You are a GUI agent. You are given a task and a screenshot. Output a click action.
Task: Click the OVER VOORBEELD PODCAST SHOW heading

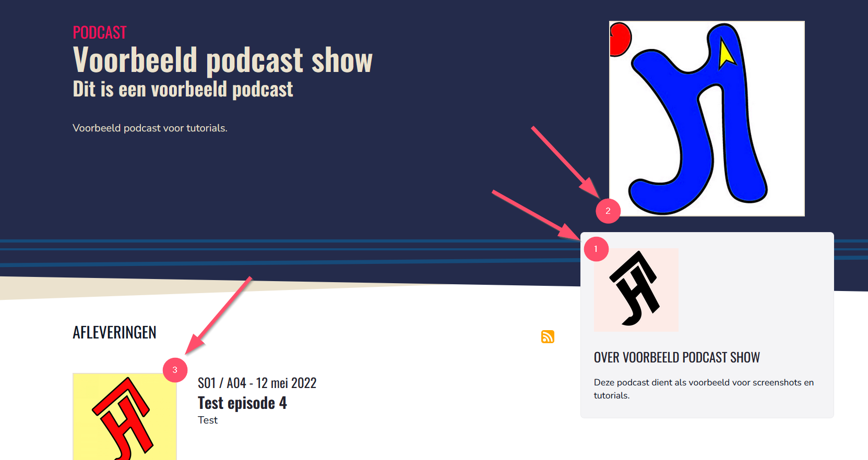[x=677, y=357]
